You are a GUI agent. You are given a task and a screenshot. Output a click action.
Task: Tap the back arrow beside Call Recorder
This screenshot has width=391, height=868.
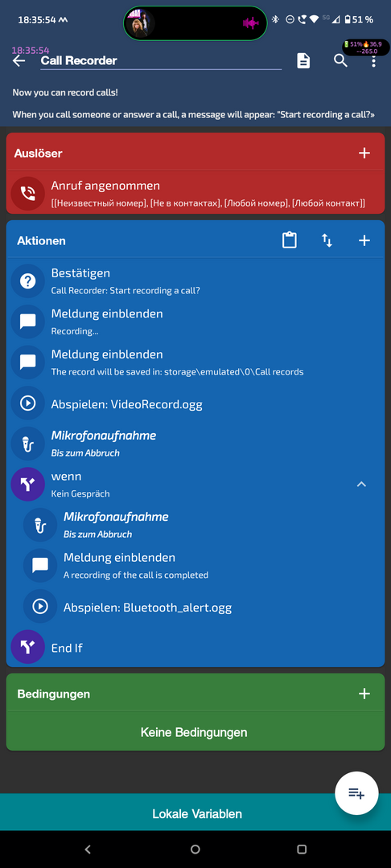tap(19, 61)
